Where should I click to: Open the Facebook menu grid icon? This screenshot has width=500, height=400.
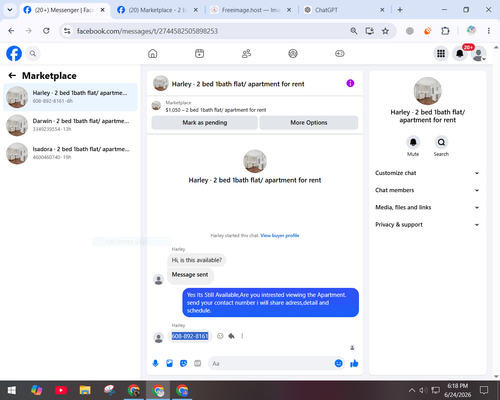pyautogui.click(x=441, y=53)
